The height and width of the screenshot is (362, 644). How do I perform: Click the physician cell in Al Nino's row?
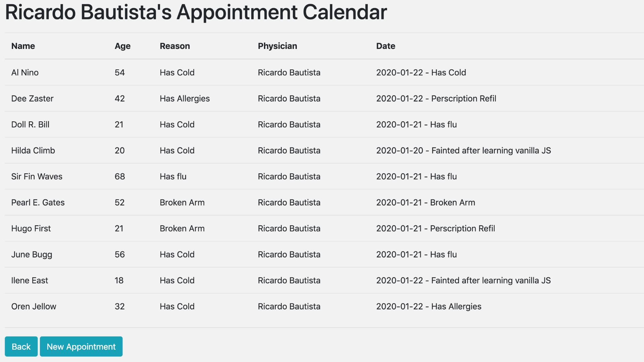click(289, 72)
